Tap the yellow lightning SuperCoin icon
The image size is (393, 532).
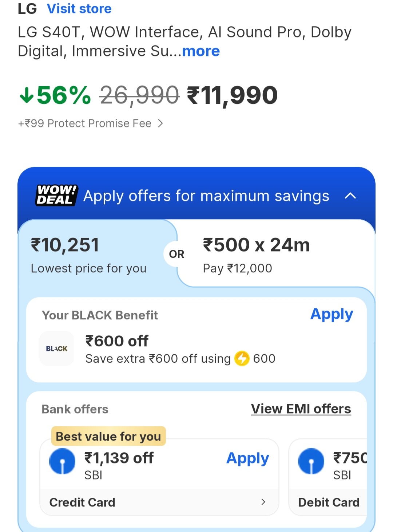(242, 358)
